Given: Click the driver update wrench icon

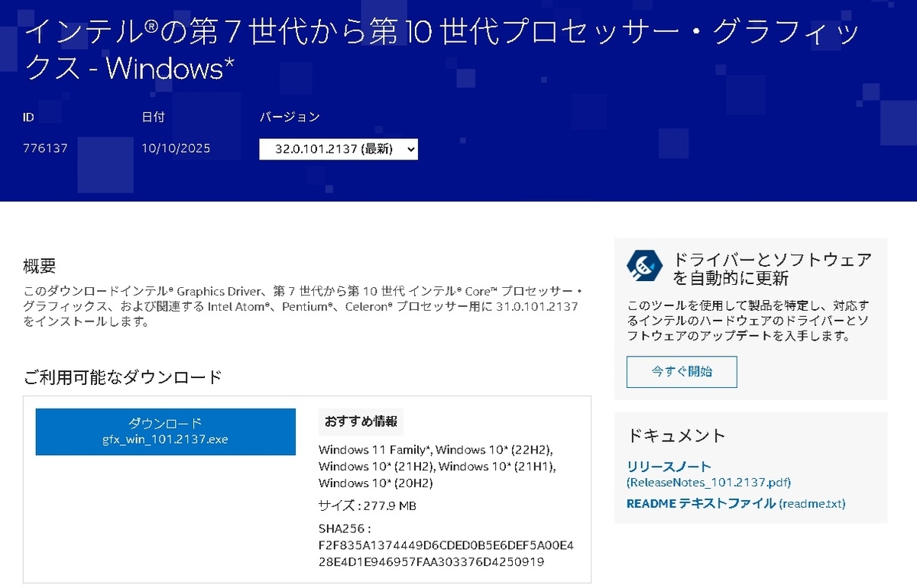Looking at the screenshot, I should click(x=644, y=265).
